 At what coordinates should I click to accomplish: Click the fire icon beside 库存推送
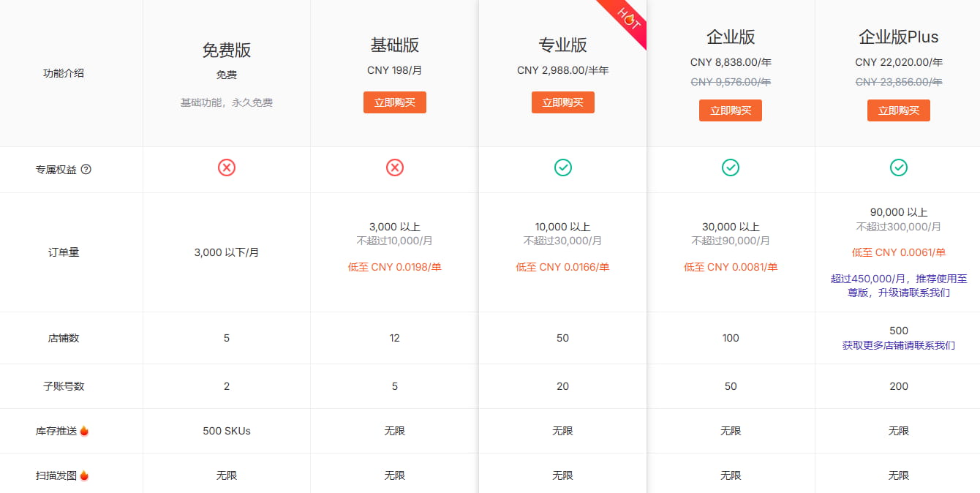click(85, 431)
